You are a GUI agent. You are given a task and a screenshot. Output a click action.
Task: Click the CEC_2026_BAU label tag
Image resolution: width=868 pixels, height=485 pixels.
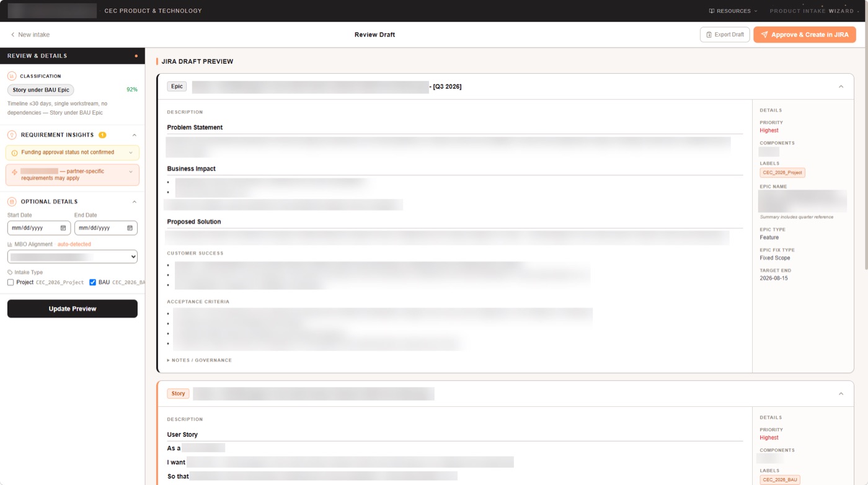click(x=780, y=480)
